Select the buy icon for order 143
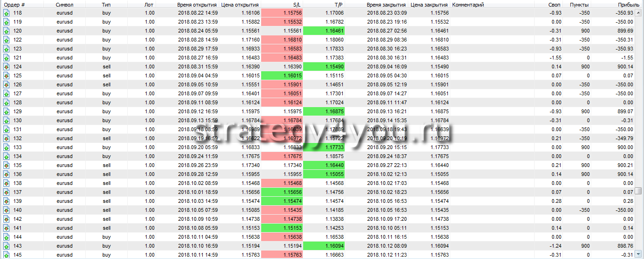This screenshot has width=644, height=259. click(6, 246)
